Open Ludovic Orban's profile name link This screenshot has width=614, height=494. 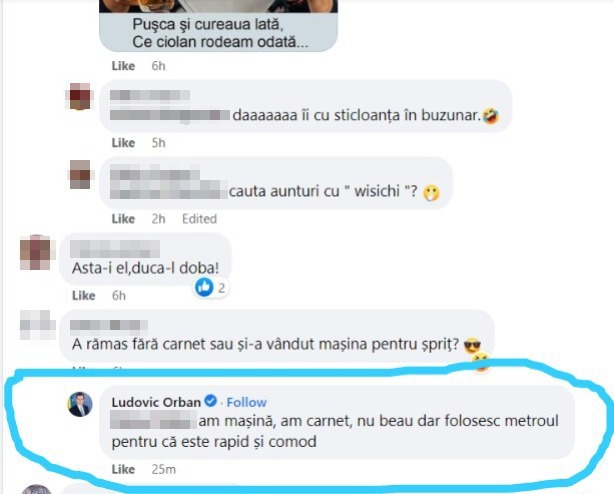156,402
